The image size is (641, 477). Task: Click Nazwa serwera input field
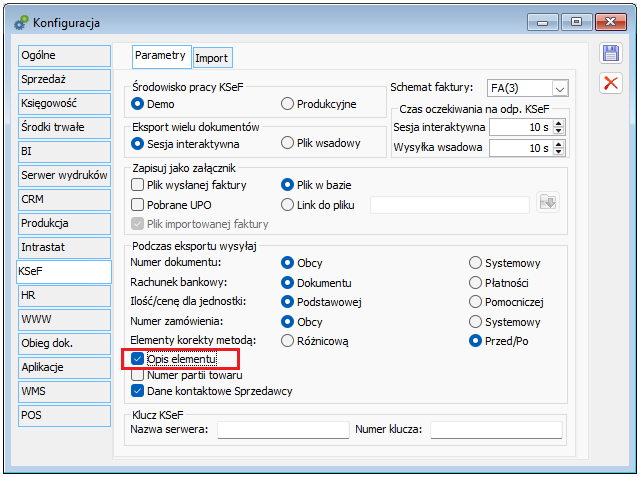pyautogui.click(x=283, y=430)
